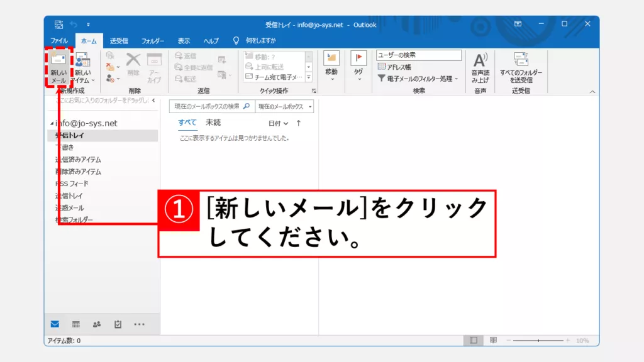644x362 pixels.
Task: Open People view in navigation bar
Action: click(97, 324)
